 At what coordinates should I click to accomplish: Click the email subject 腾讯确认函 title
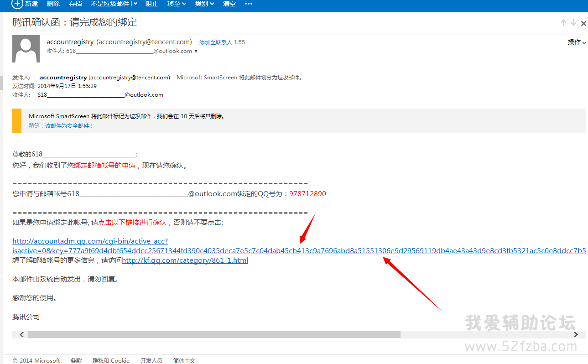click(x=74, y=22)
